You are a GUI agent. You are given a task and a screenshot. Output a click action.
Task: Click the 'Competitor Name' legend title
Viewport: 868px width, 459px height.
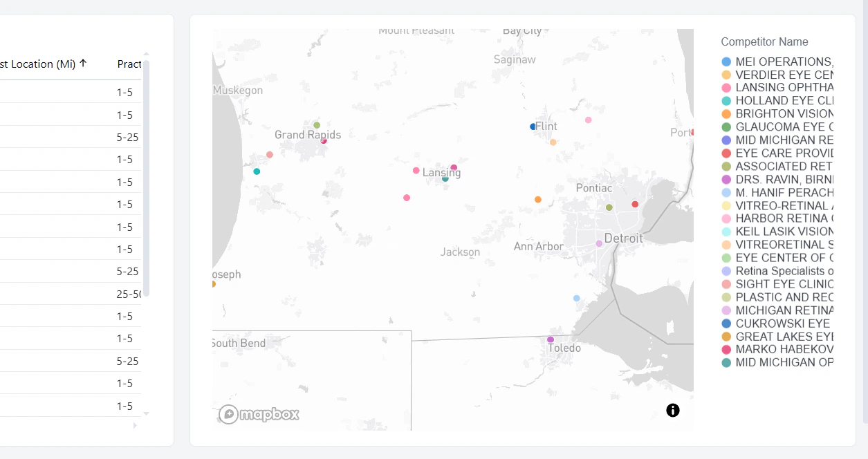click(764, 42)
